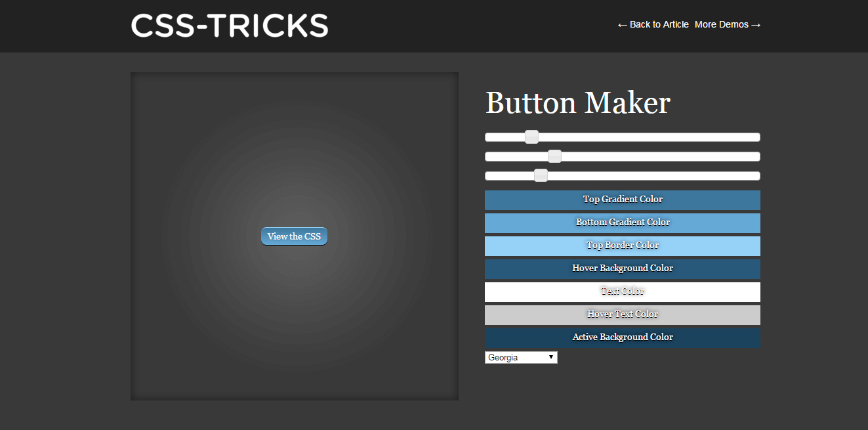Screen dimensions: 868x430
Task: Select the Hover Background Color swatch
Action: [x=623, y=269]
